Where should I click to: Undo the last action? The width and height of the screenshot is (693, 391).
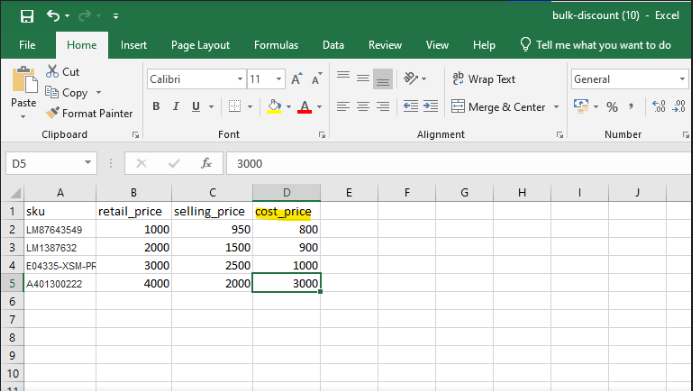point(53,16)
